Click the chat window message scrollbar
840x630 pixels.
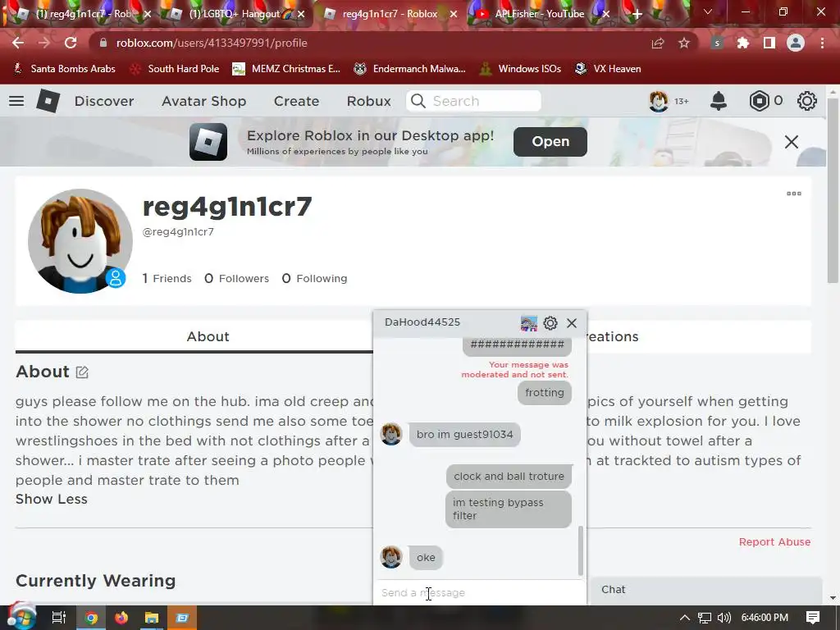(580, 550)
